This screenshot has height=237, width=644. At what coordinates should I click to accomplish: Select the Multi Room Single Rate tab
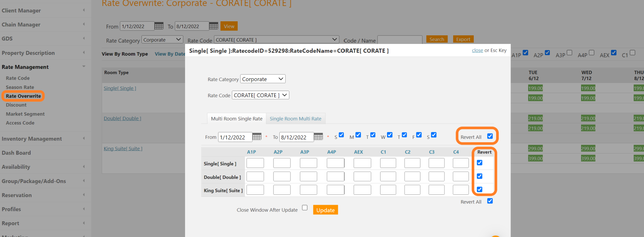[237, 118]
